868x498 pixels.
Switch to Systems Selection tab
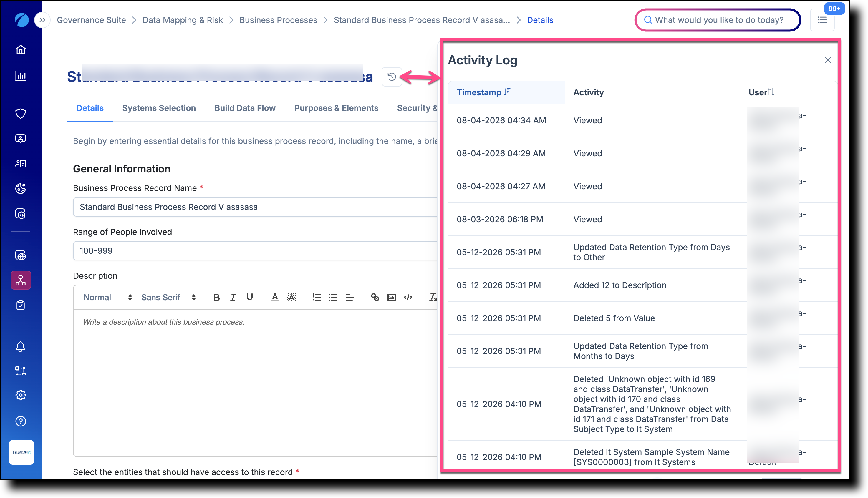click(x=159, y=108)
